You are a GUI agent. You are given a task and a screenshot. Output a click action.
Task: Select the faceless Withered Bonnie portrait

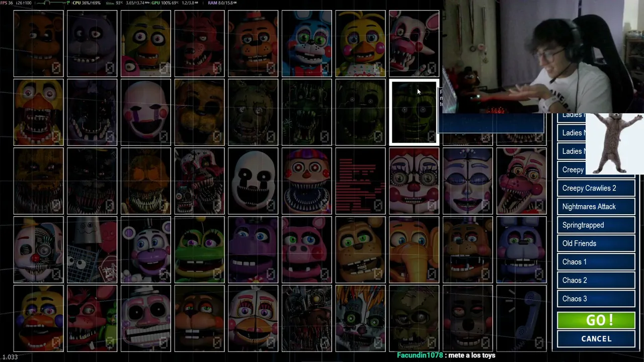click(x=92, y=112)
